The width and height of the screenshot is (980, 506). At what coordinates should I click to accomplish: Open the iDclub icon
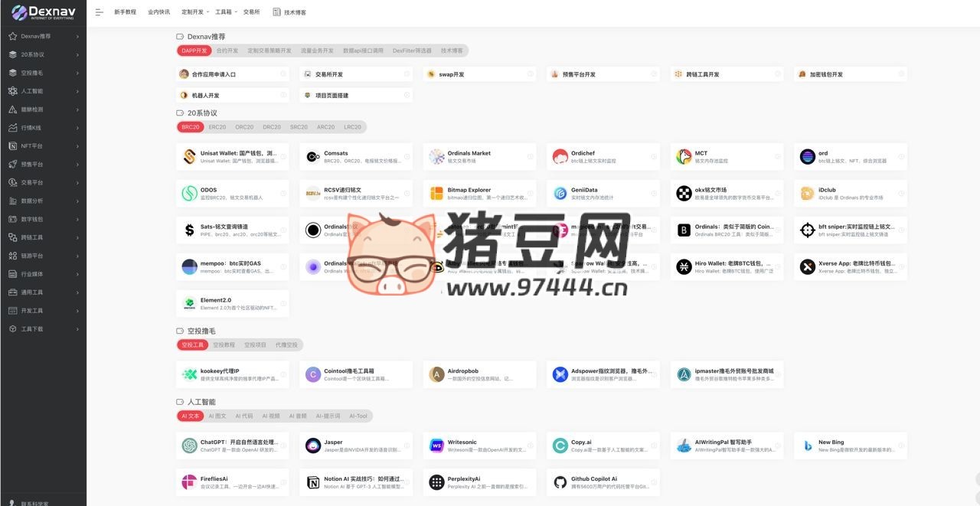(x=808, y=194)
